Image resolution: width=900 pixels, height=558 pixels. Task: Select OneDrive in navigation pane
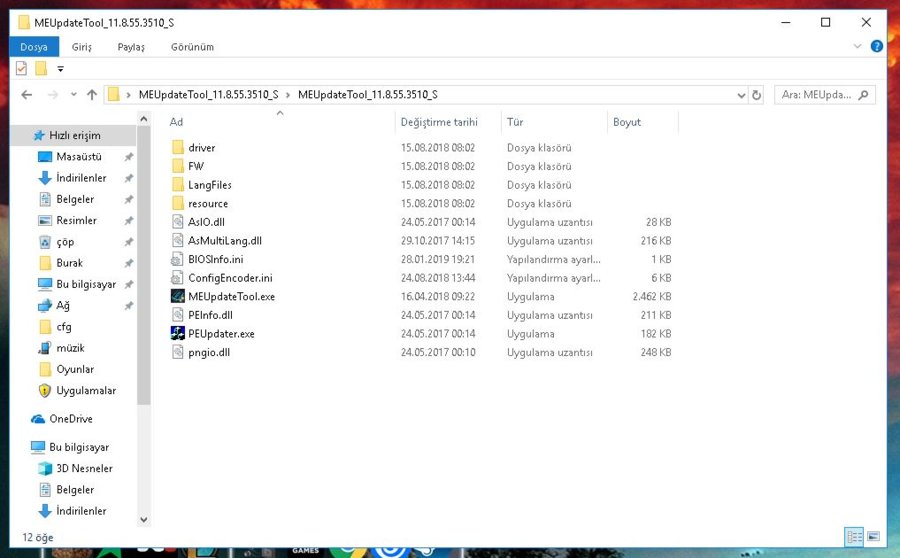coord(71,419)
